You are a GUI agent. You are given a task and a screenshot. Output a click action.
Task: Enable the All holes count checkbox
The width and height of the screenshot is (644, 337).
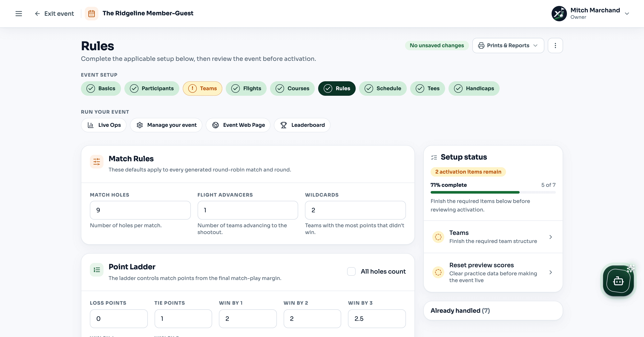click(x=351, y=271)
